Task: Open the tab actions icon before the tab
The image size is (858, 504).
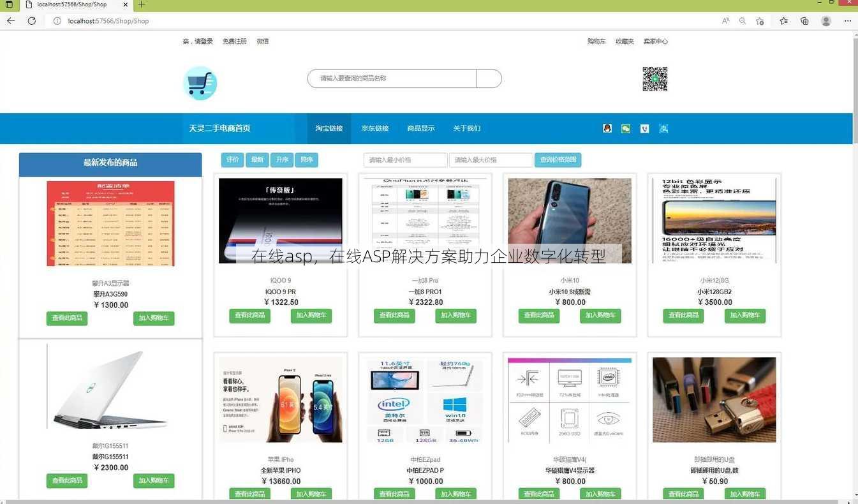Action: pos(9,4)
